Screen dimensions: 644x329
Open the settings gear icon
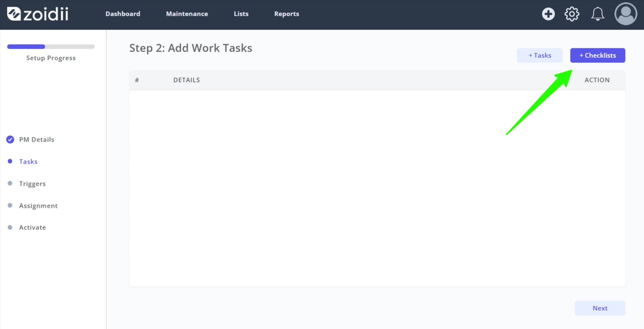point(572,14)
